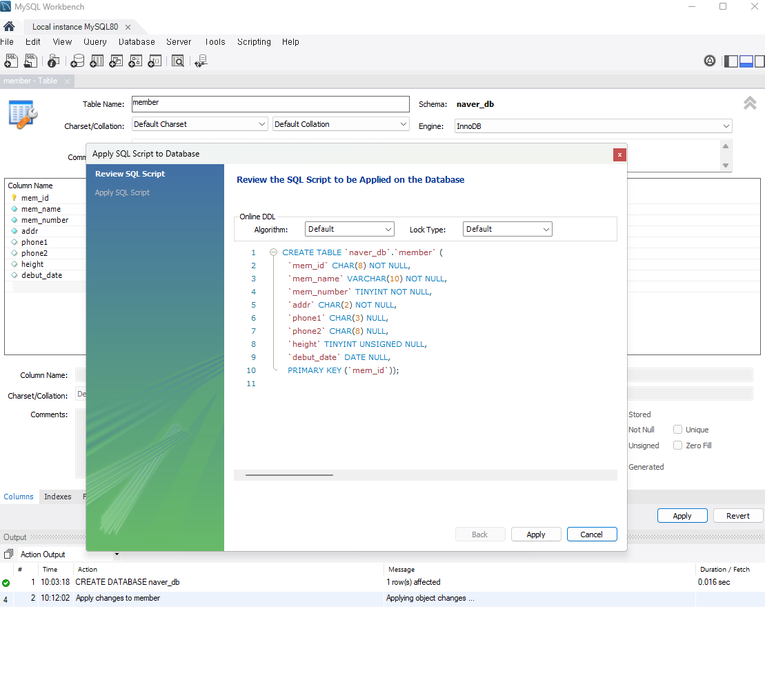765x700 pixels.
Task: Click Cancel in the SQL script dialog
Action: pos(592,534)
